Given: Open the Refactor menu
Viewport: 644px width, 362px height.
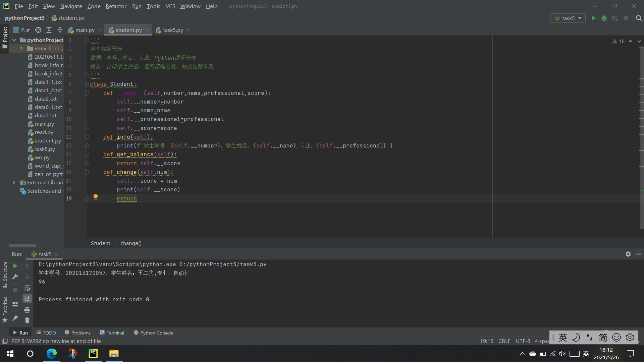Looking at the screenshot, I should click(116, 6).
